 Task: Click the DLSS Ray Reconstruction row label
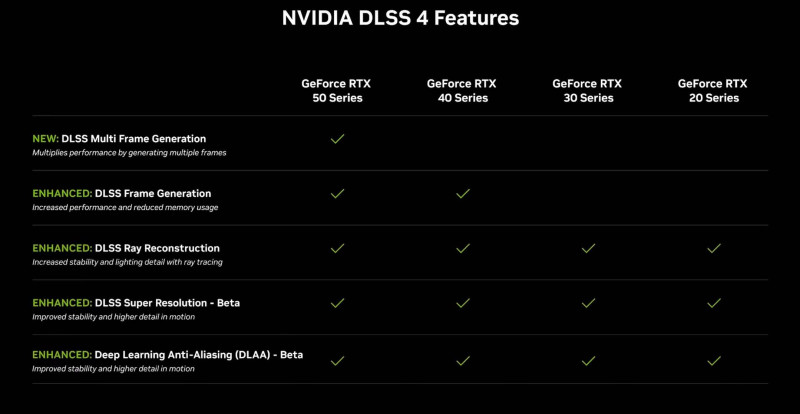(x=157, y=248)
